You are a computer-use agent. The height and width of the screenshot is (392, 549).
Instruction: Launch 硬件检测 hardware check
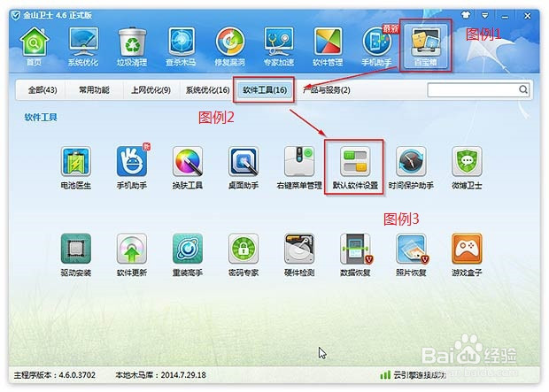tap(299, 255)
